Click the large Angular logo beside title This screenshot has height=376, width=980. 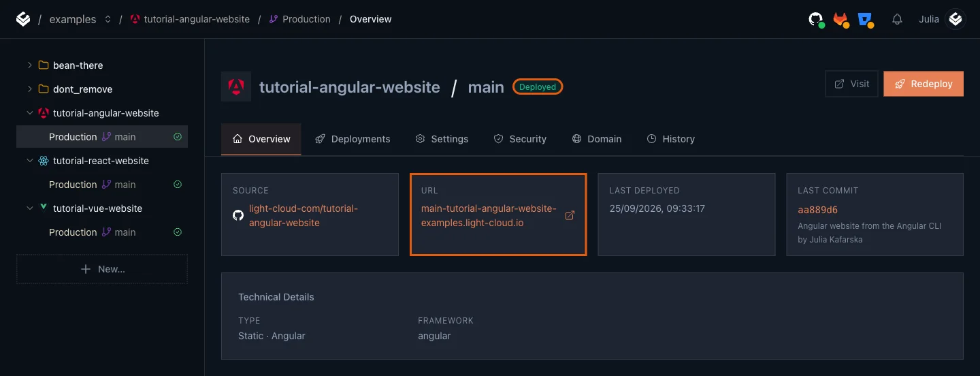click(x=236, y=87)
